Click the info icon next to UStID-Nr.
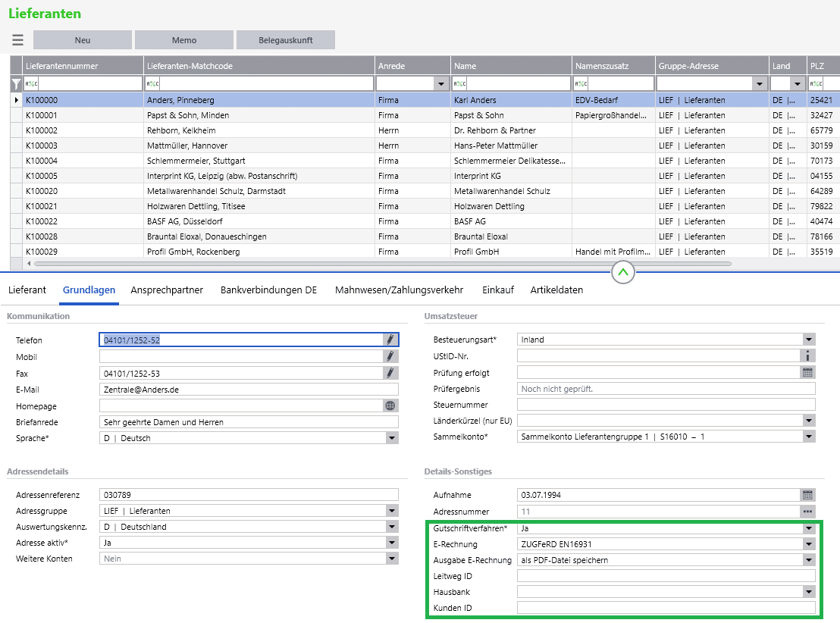 [x=808, y=355]
